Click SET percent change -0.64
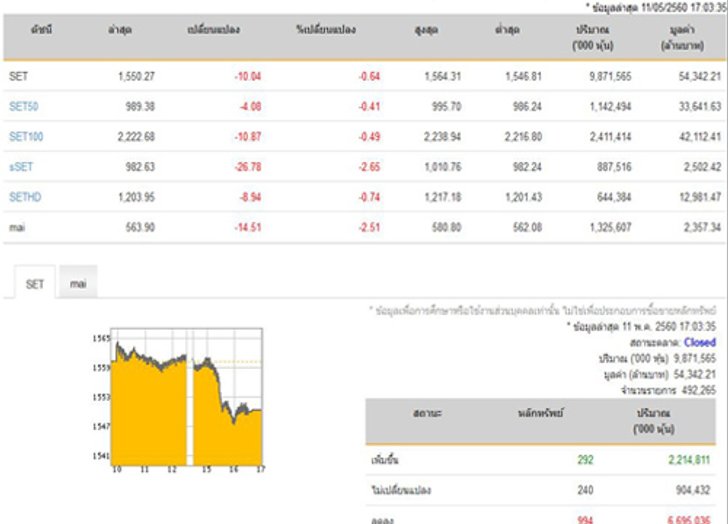Image resolution: width=728 pixels, height=524 pixels. [369, 76]
